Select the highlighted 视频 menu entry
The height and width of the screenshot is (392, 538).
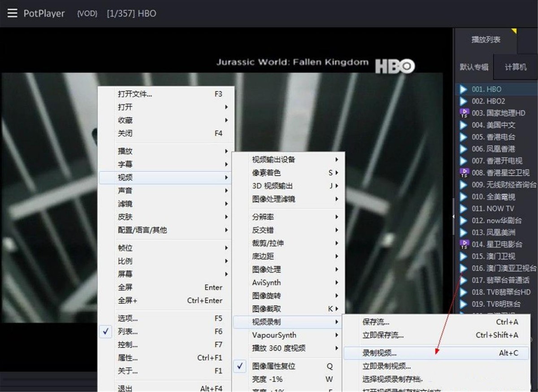click(165, 178)
